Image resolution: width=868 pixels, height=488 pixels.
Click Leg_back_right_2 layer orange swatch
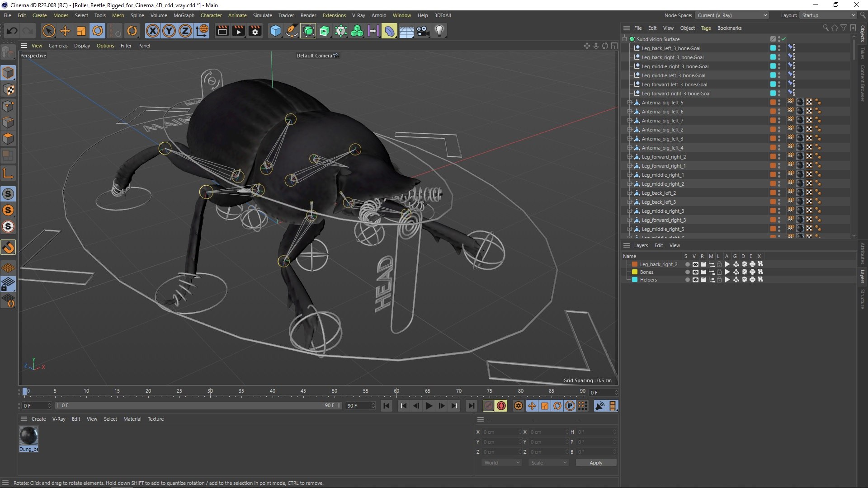(x=635, y=264)
